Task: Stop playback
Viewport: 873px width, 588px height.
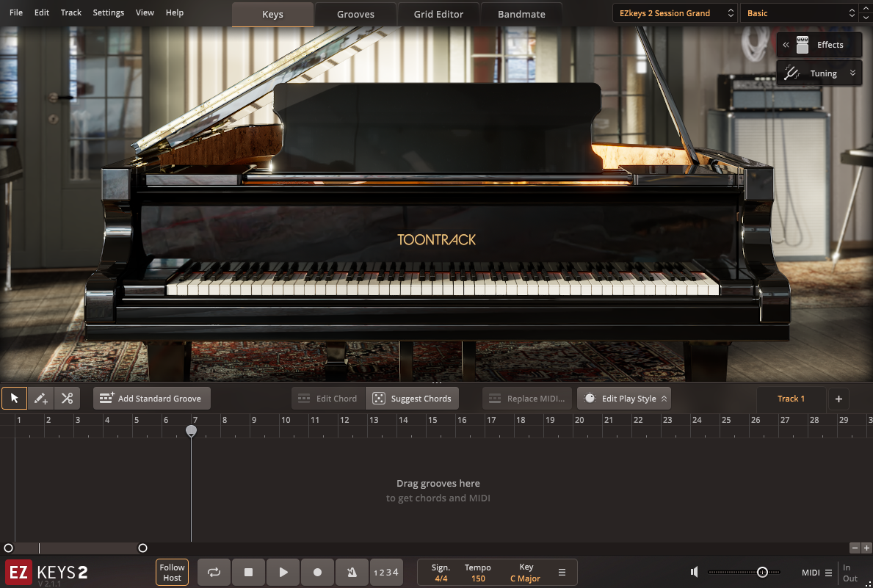Action: pyautogui.click(x=248, y=572)
